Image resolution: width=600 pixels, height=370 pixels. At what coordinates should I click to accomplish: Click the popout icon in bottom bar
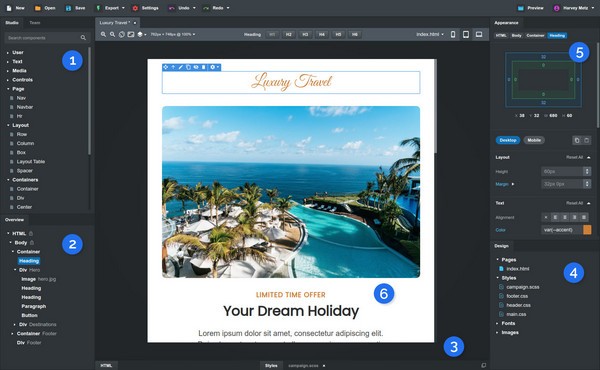pyautogui.click(x=484, y=365)
